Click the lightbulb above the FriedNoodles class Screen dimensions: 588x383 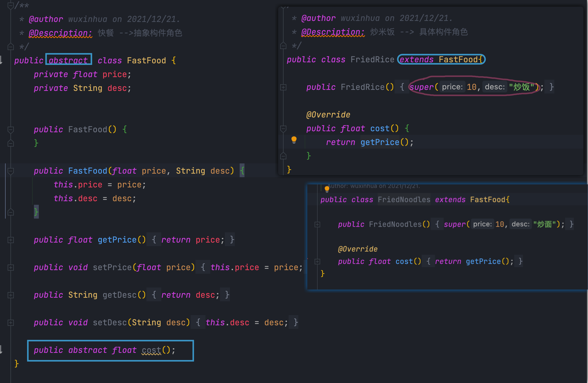(x=327, y=189)
